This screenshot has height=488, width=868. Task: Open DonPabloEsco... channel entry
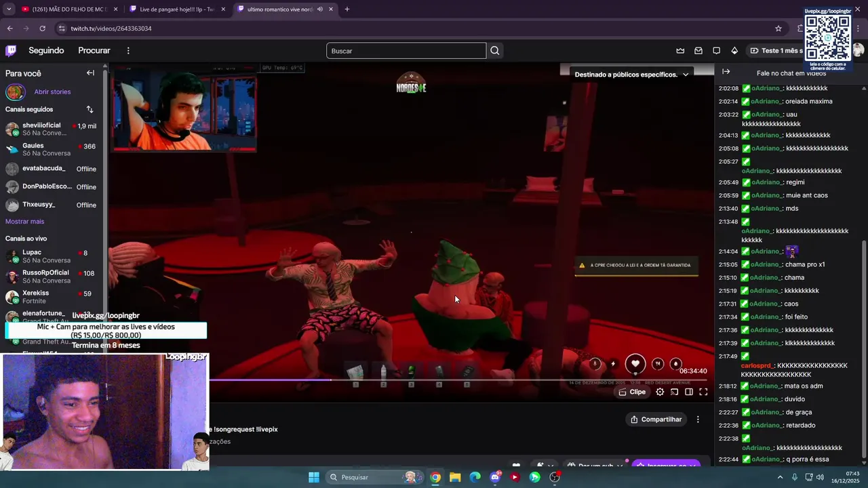point(51,186)
